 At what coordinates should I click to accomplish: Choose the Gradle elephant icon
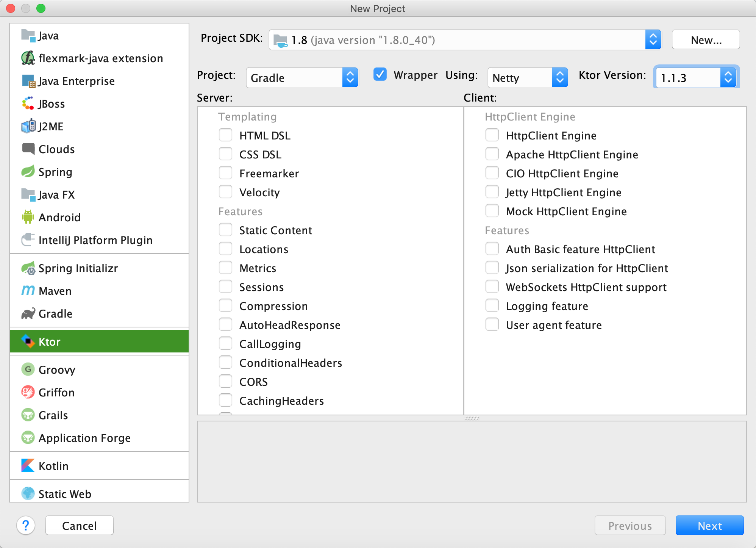(28, 314)
